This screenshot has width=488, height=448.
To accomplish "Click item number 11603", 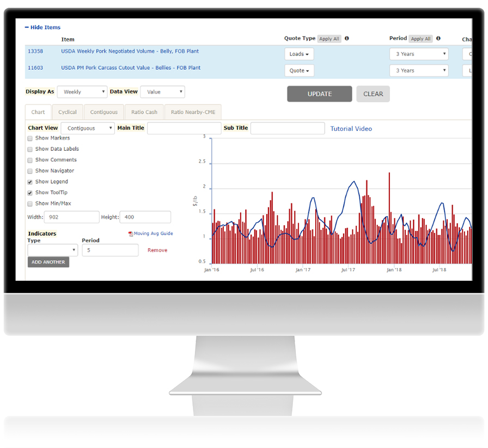I will 35,68.
